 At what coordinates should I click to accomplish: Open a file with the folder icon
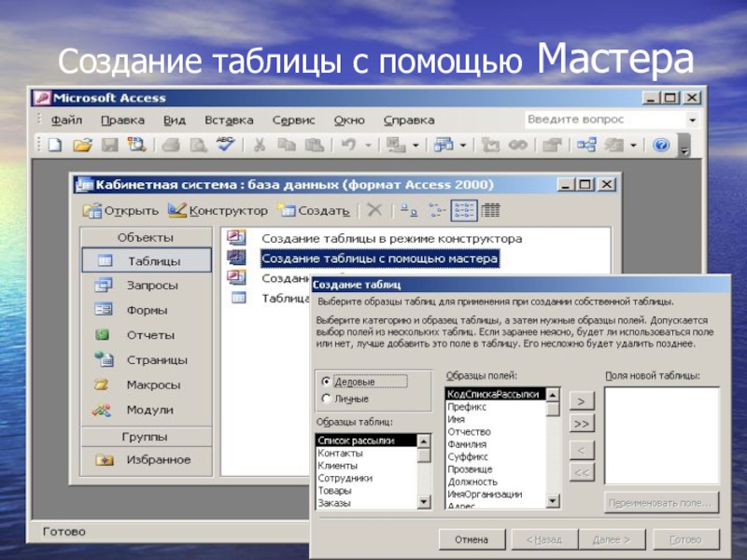82,145
